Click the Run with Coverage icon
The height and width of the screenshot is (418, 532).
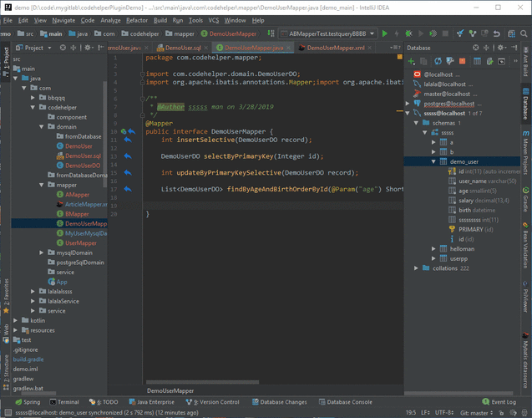coord(433,33)
